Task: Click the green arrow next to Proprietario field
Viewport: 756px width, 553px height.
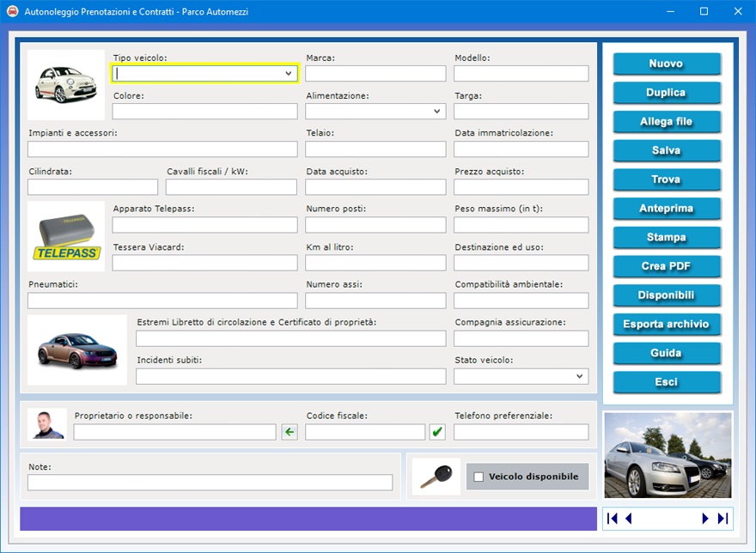Action: click(290, 432)
